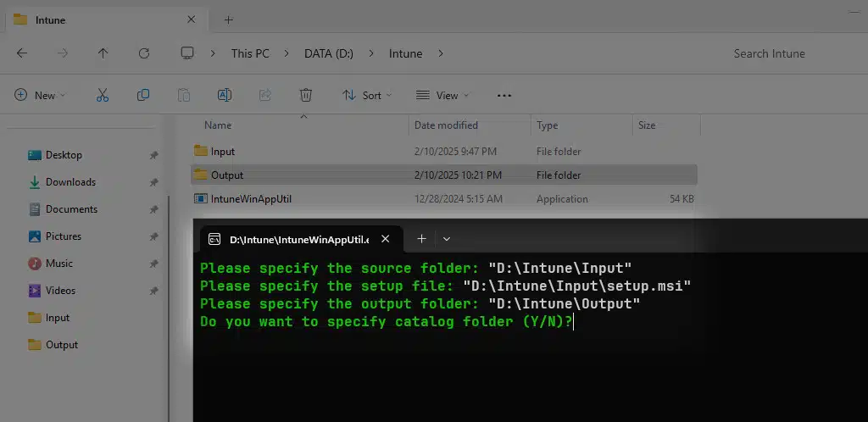The height and width of the screenshot is (422, 868).
Task: Click the 54 KB size of IntuneWinAppUtil
Action: point(682,199)
